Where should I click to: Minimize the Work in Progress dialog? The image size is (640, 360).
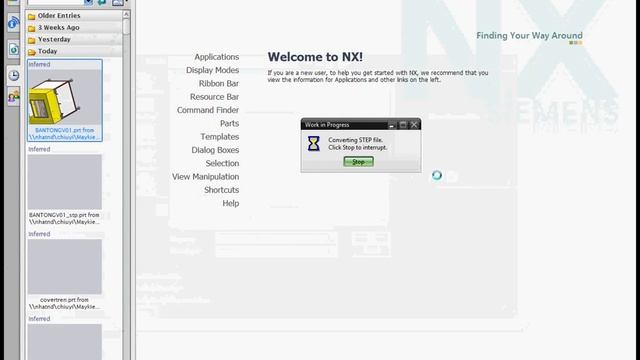click(391, 125)
